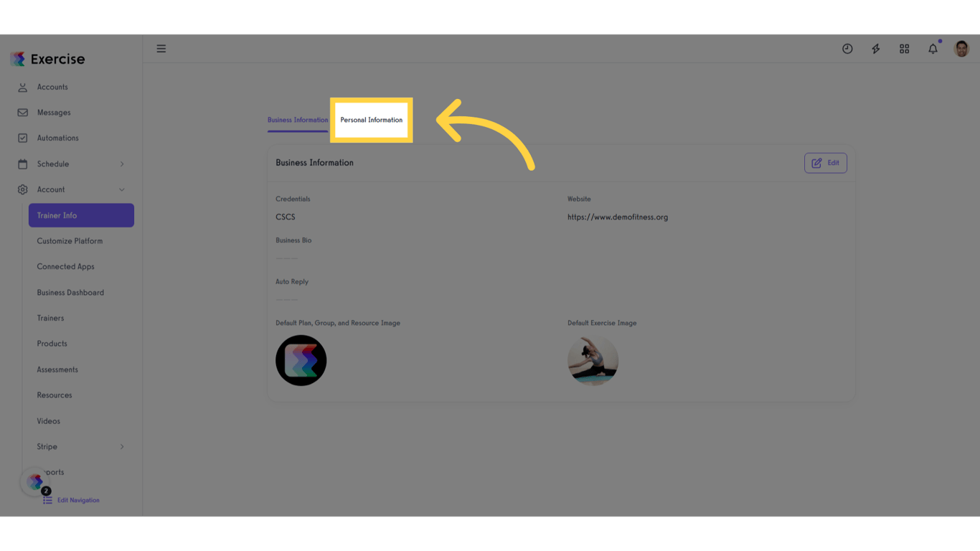This screenshot has width=980, height=551.
Task: Expand the Stripe section
Action: (x=122, y=446)
